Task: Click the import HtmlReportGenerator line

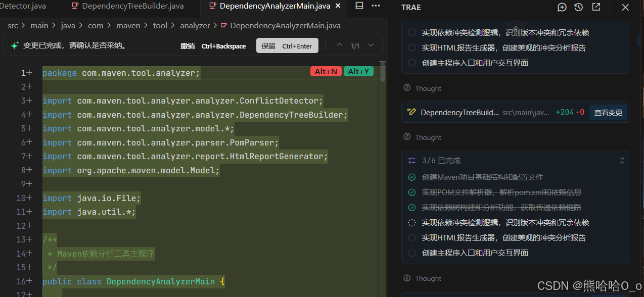Action: [185, 156]
